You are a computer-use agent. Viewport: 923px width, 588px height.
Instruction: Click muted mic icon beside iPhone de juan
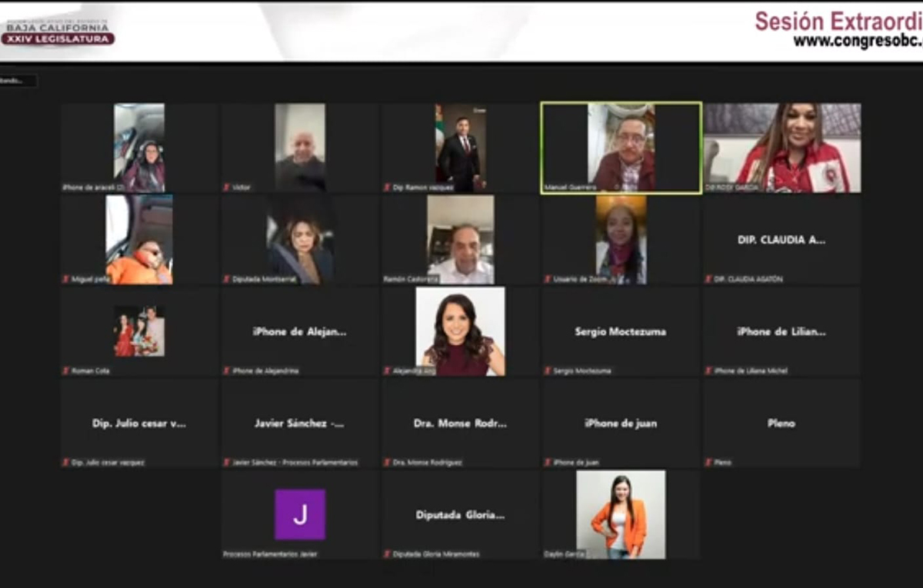click(x=548, y=462)
